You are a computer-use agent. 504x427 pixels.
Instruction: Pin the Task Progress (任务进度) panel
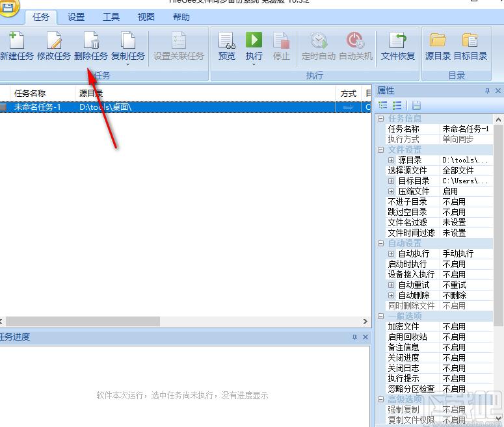(x=354, y=337)
